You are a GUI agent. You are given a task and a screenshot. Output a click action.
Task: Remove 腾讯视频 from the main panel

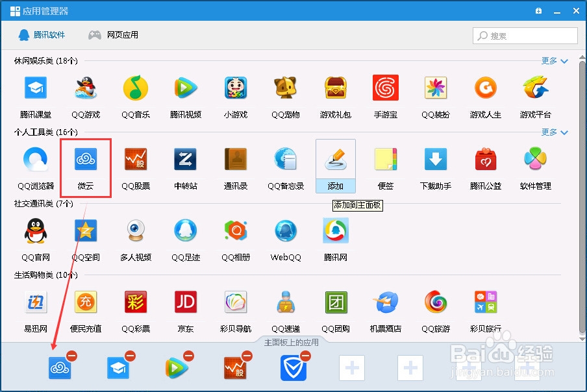click(189, 356)
